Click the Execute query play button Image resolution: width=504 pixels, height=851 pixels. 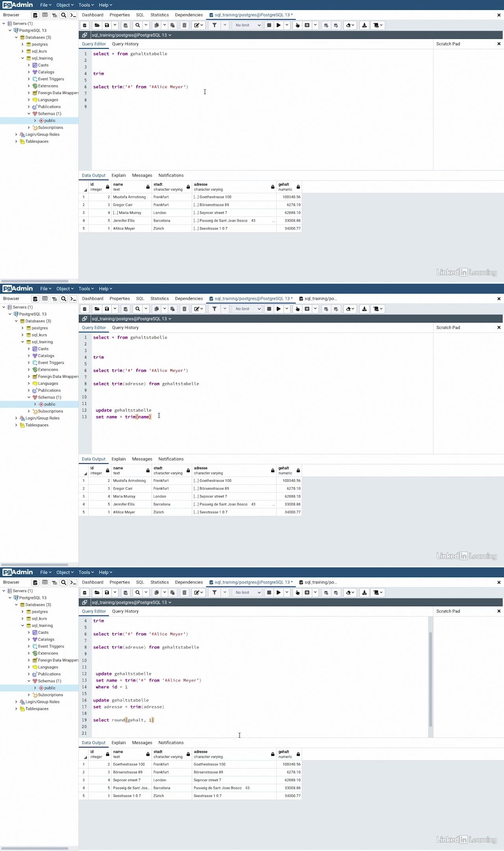point(278,25)
